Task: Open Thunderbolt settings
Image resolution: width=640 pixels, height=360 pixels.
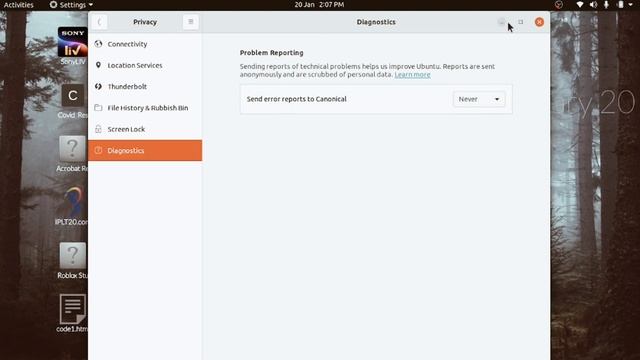Action: [x=145, y=86]
